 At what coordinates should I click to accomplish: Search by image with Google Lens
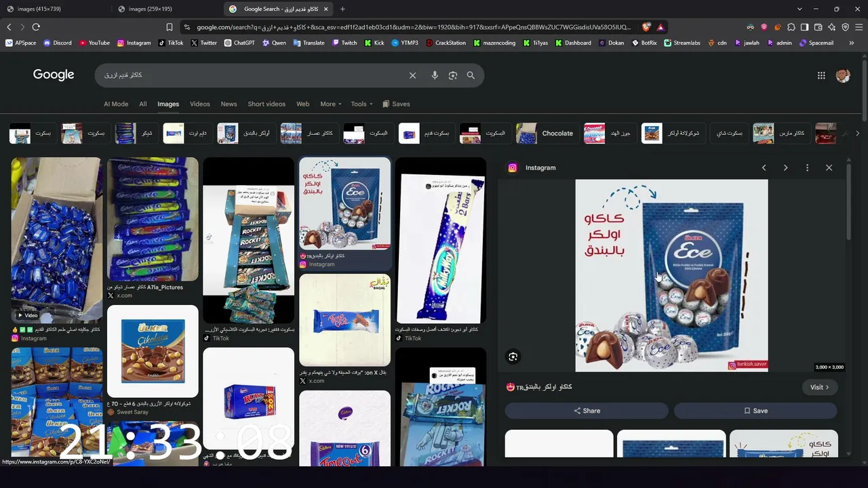point(453,75)
